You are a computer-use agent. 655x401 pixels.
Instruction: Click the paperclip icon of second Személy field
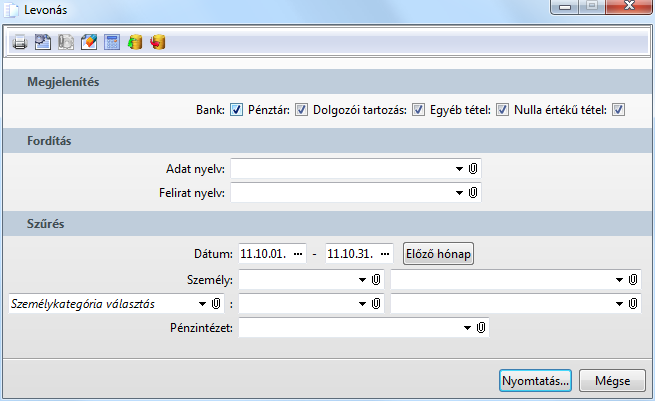click(633, 279)
